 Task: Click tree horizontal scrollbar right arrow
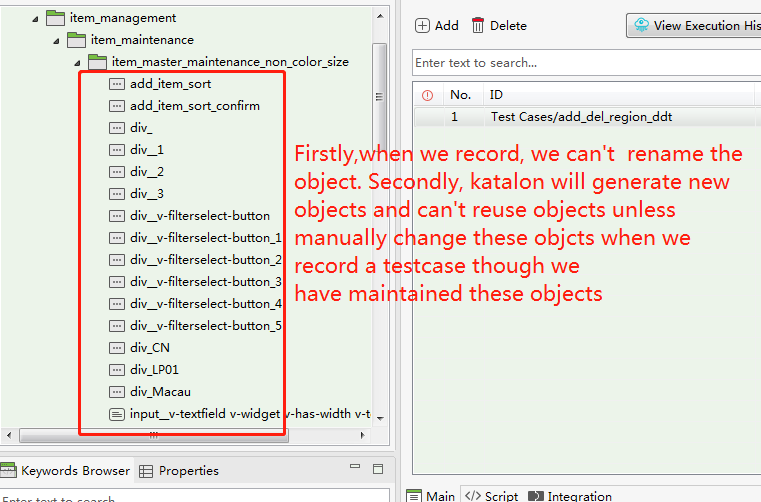coord(363,435)
